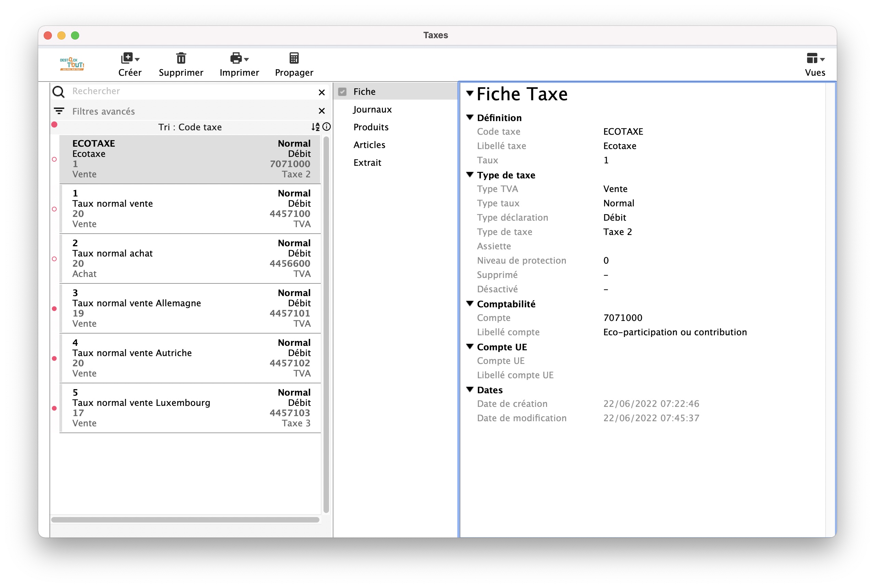Viewport: 875px width, 588px height.
Task: Click the Niveau de protection value 0
Action: pyautogui.click(x=606, y=261)
